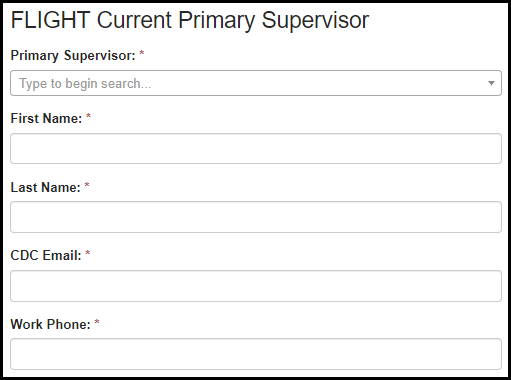Focus the First Name text field

(256, 149)
